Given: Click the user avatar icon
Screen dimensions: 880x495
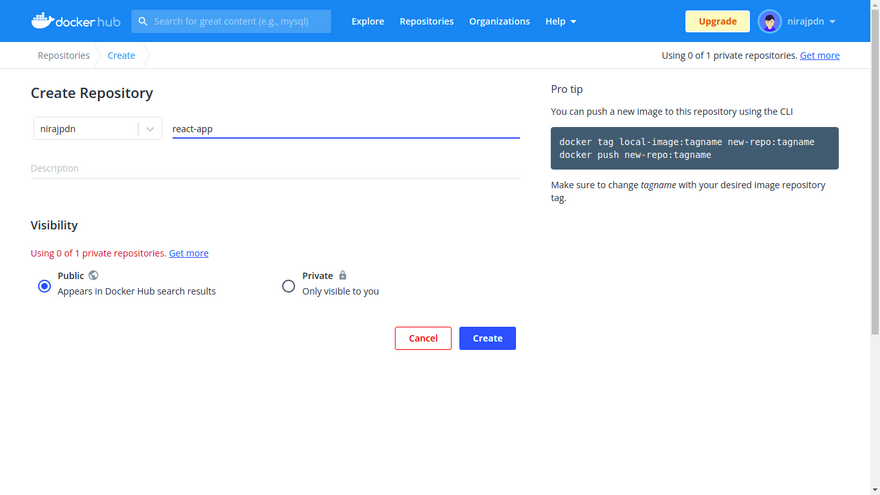Looking at the screenshot, I should 769,21.
